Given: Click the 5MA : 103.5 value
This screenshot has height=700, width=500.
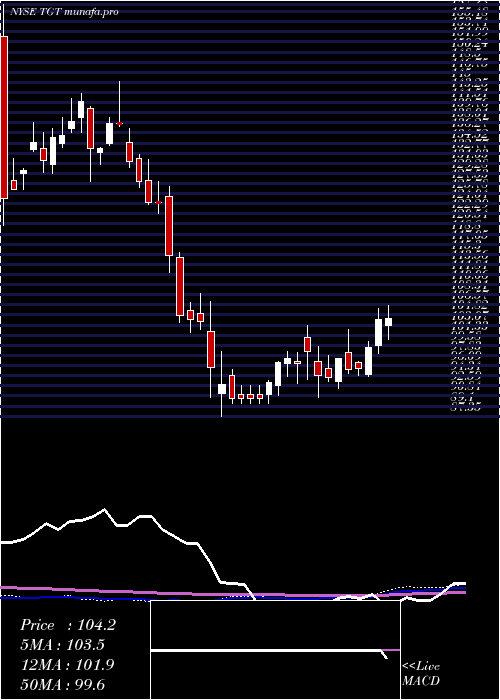Looking at the screenshot, I should (x=62, y=645).
